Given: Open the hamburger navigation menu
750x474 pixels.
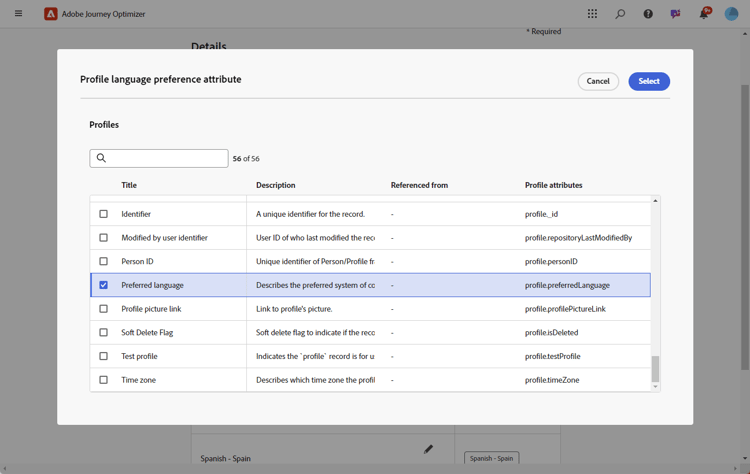Looking at the screenshot, I should pos(18,14).
